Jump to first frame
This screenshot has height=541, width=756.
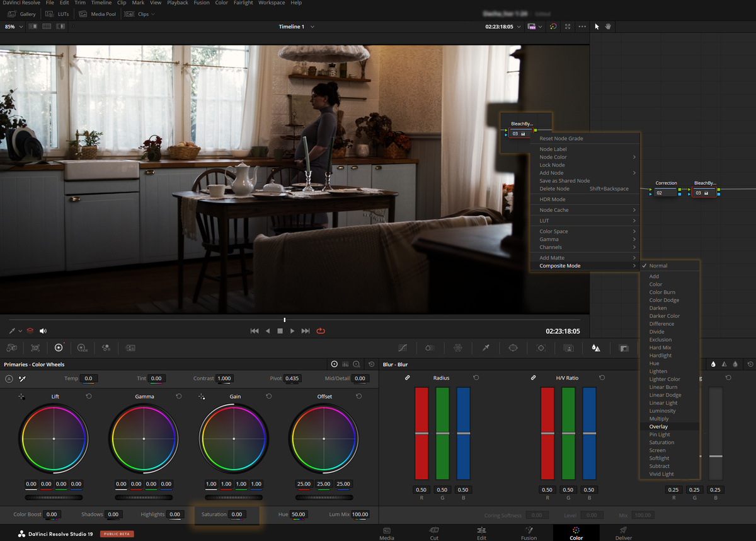(x=255, y=330)
